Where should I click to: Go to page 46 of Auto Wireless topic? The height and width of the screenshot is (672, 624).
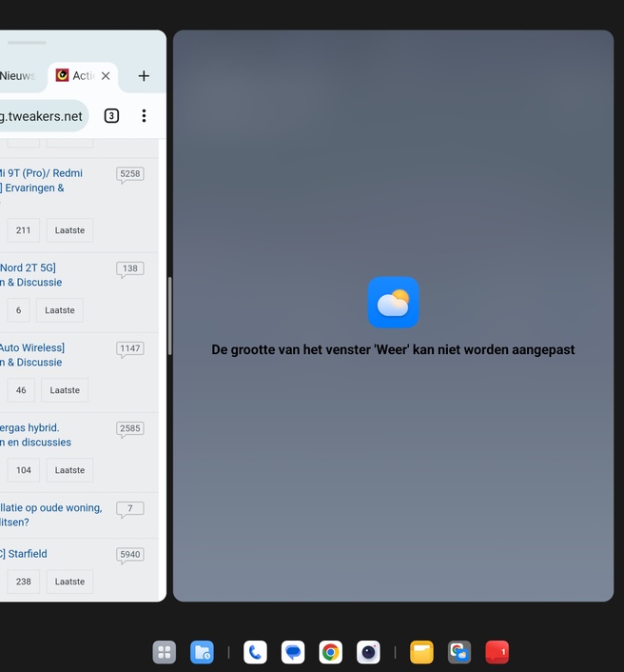pyautogui.click(x=21, y=390)
